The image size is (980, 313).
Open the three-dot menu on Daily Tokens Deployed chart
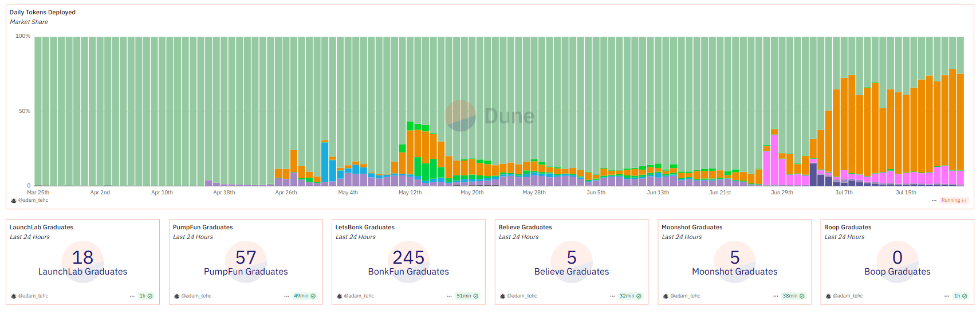pos(934,201)
